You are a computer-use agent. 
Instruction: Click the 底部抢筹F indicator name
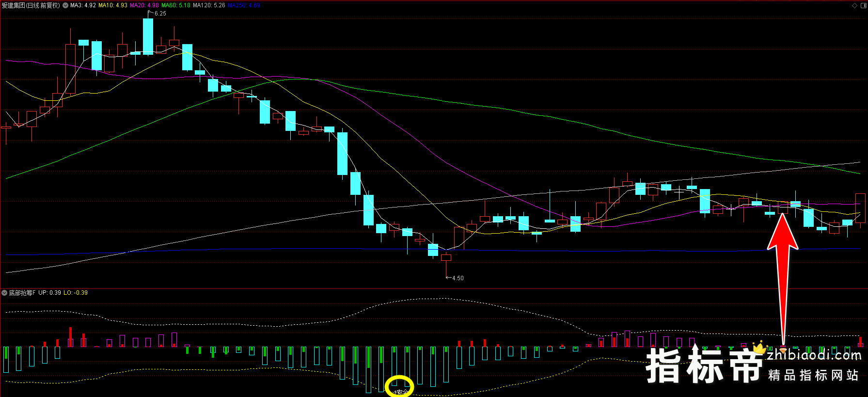(x=22, y=293)
